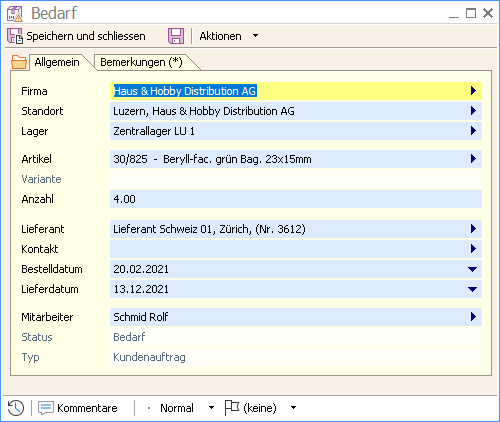The width and height of the screenshot is (500, 422).
Task: Expand the Bestelldatum date dropdown
Action: [x=472, y=269]
